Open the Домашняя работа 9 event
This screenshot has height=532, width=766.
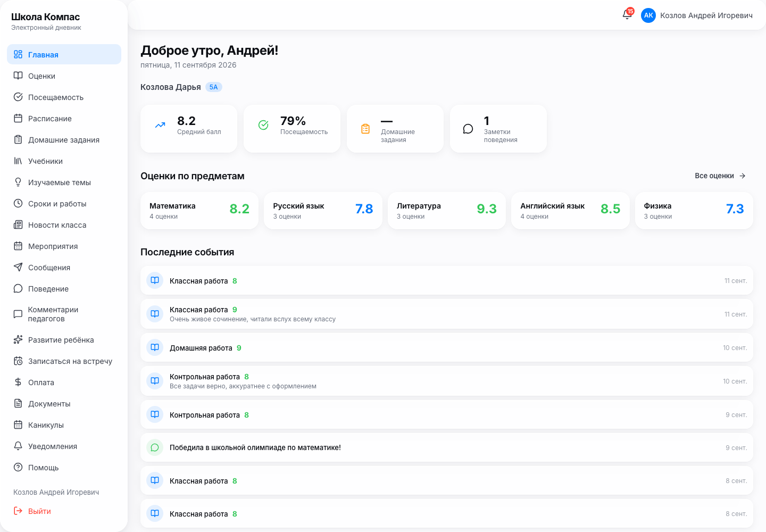pyautogui.click(x=447, y=347)
